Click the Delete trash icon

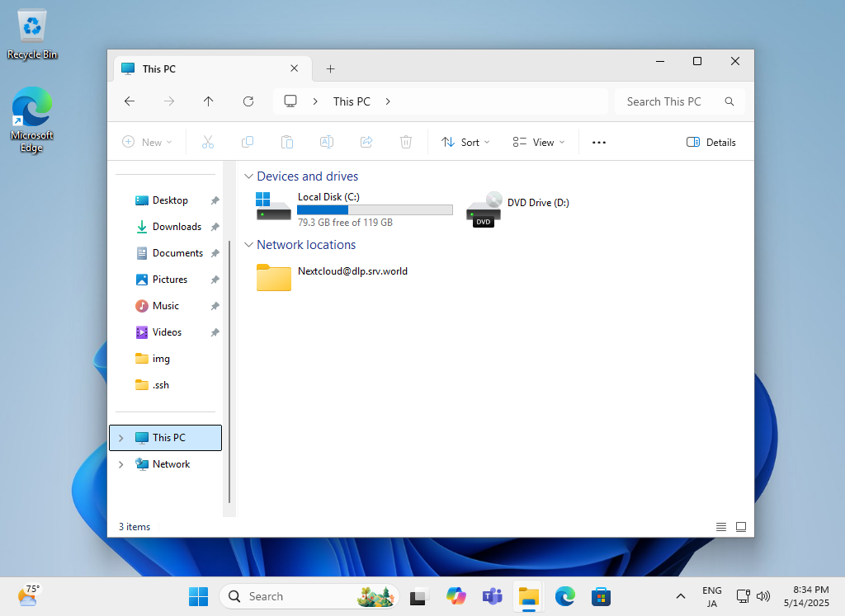[x=406, y=142]
